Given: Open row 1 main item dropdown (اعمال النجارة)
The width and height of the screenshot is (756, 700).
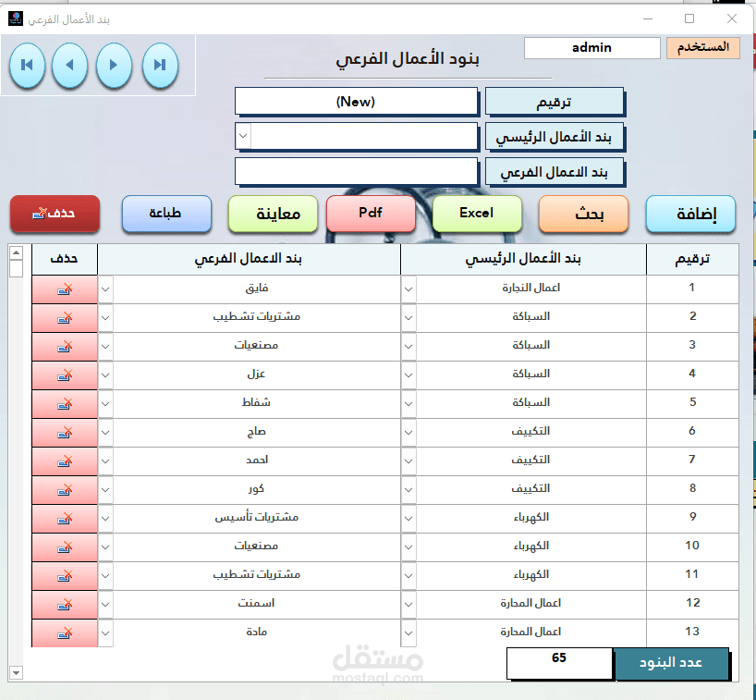Looking at the screenshot, I should pos(408,289).
